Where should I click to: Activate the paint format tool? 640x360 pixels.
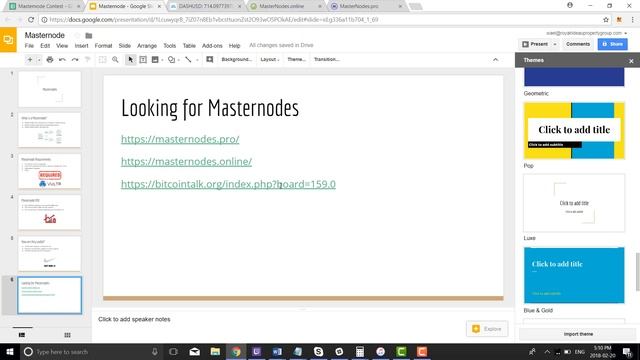[87, 60]
